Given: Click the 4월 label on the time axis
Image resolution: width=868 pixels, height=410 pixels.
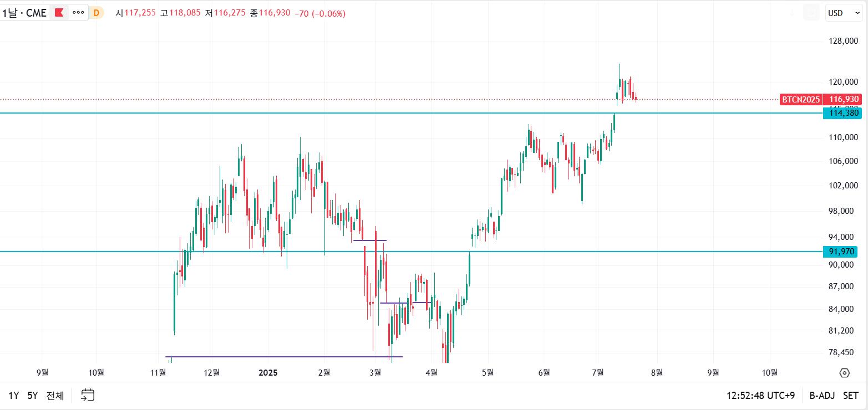Looking at the screenshot, I should click(431, 372).
